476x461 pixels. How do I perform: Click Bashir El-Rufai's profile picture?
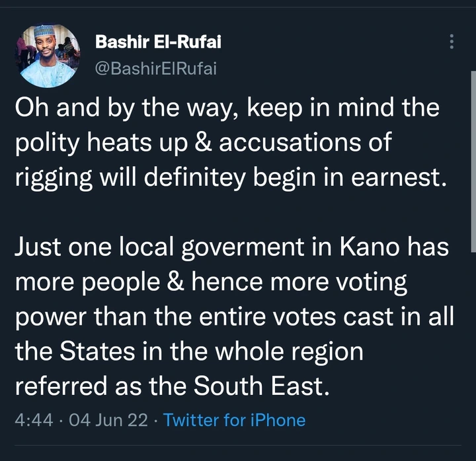tap(49, 56)
